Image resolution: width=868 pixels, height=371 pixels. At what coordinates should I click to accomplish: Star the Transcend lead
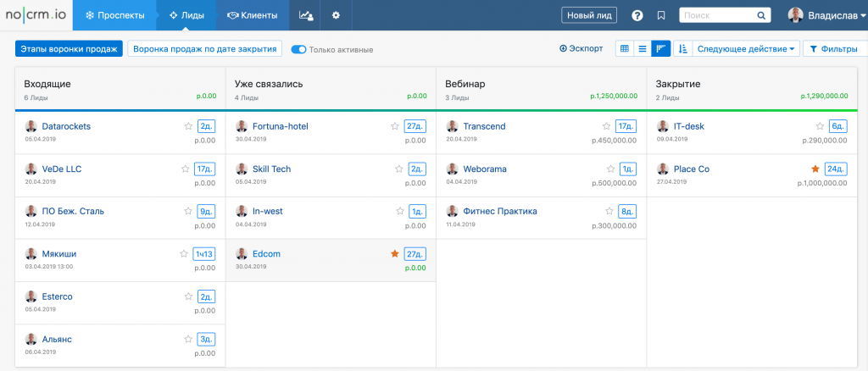[606, 126]
